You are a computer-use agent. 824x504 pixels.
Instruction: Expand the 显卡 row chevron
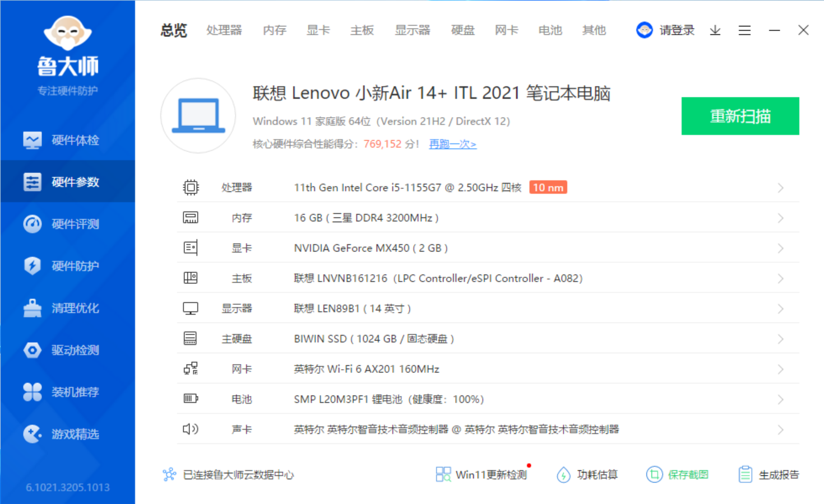[780, 248]
